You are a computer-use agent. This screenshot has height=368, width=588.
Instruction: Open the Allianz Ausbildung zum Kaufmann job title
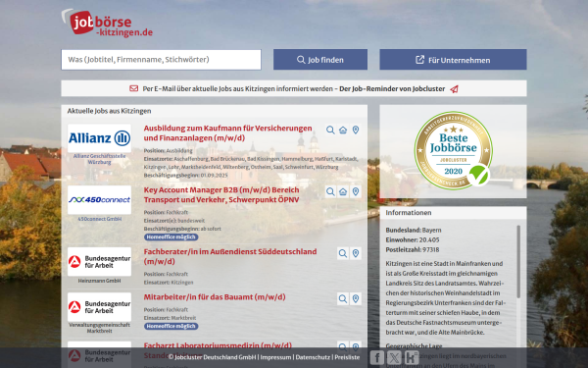[228, 132]
